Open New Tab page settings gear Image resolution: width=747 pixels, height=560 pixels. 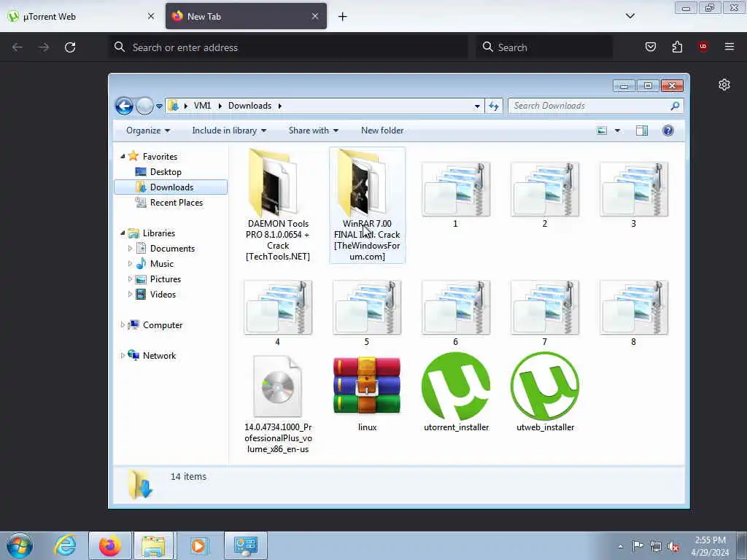point(724,85)
